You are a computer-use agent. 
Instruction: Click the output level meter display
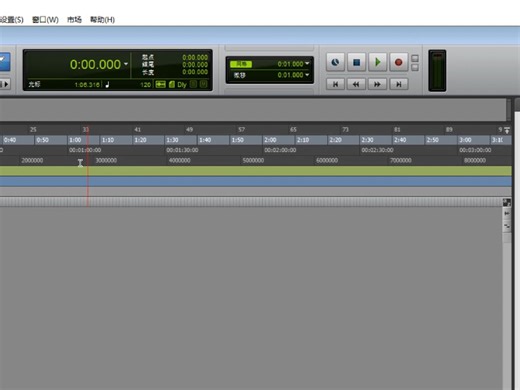click(x=437, y=70)
